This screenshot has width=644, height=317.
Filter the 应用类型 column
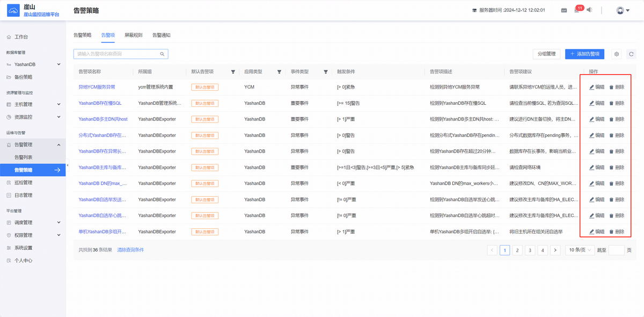pos(280,71)
